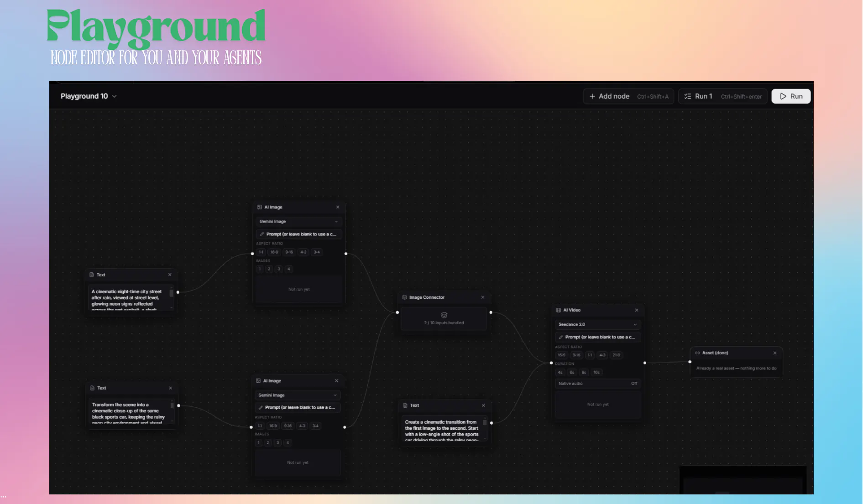Click 'Not run yet' preview in AI Video node
This screenshot has width=863, height=504.
[598, 405]
